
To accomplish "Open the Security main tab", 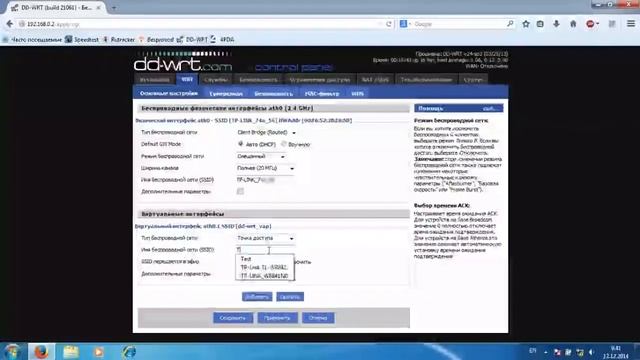I will coord(258,80).
